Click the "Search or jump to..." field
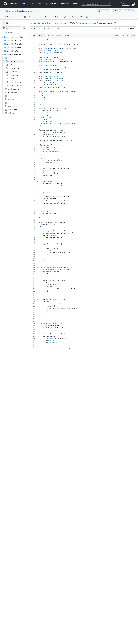The width and height of the screenshot is (138, 644). tap(96, 4)
